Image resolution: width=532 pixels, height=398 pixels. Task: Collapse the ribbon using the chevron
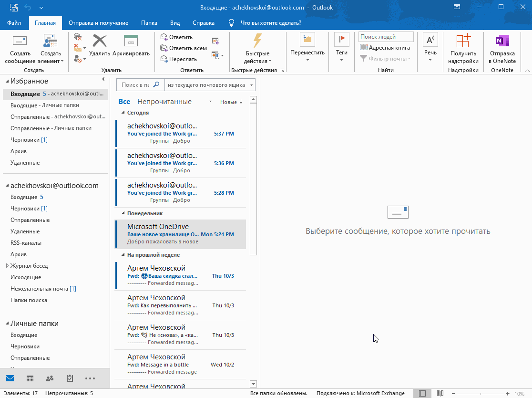click(527, 71)
